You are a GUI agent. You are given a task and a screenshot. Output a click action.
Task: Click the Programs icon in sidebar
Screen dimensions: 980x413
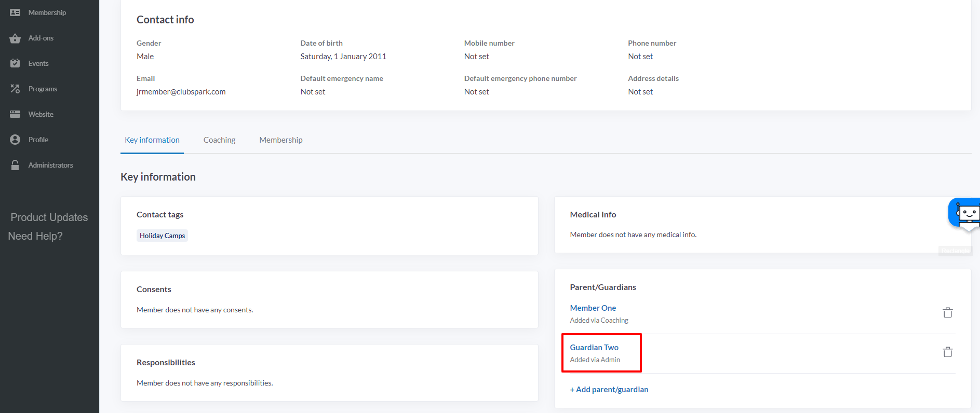click(15, 89)
